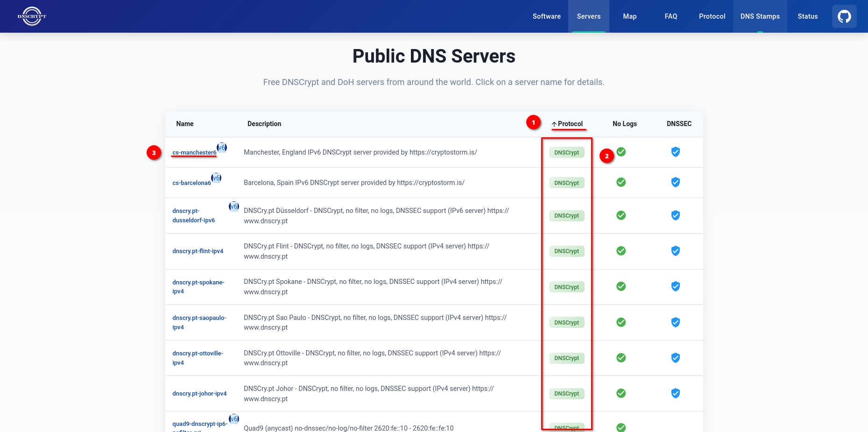Open the FAQ page
This screenshot has width=868, height=432.
[x=670, y=16]
